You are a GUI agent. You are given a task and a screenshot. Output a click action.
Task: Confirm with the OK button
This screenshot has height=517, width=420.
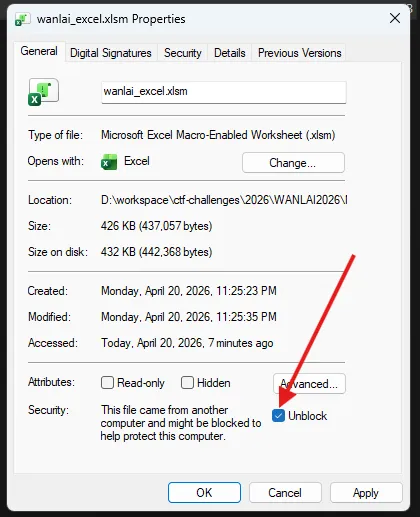coord(204,492)
